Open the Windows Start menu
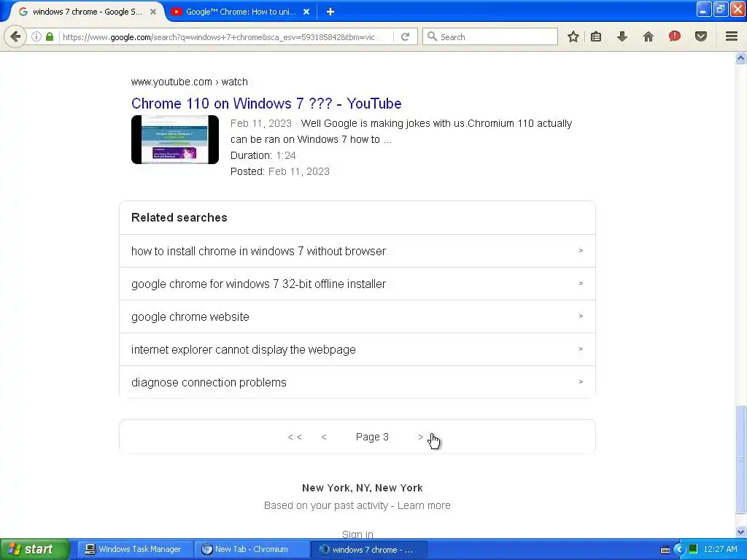This screenshot has width=747, height=560. [34, 549]
